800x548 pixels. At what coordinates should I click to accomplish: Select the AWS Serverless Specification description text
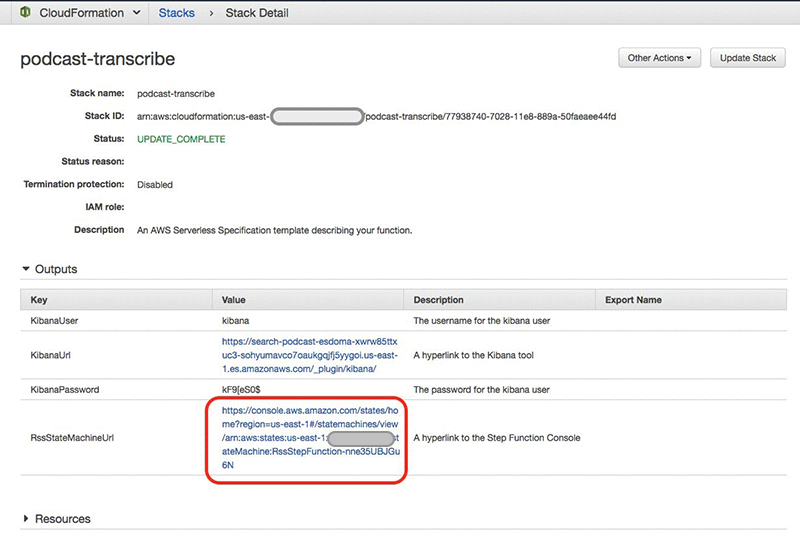tap(274, 230)
